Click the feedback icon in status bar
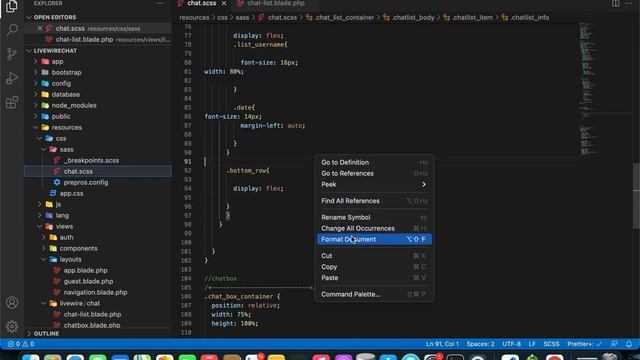This screenshot has width=640, height=360. 614,344
